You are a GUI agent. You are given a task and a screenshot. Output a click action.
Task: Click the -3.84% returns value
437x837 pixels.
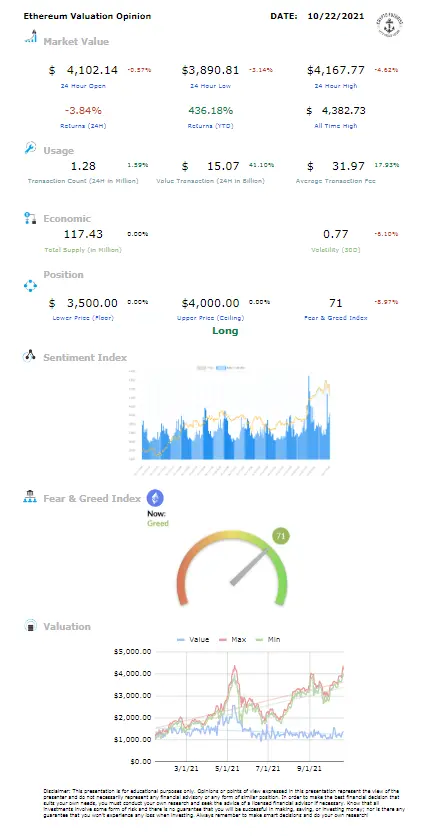[x=83, y=110]
